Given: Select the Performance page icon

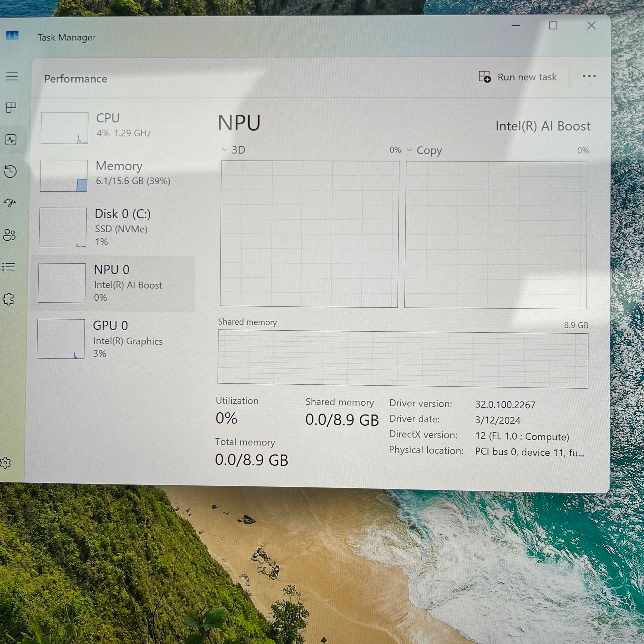Looking at the screenshot, I should point(11,139).
